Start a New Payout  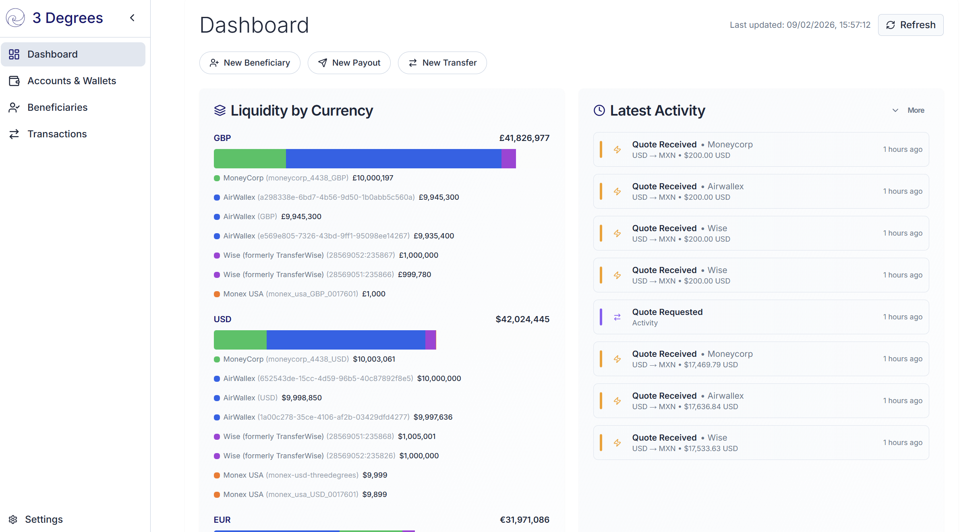coord(349,63)
